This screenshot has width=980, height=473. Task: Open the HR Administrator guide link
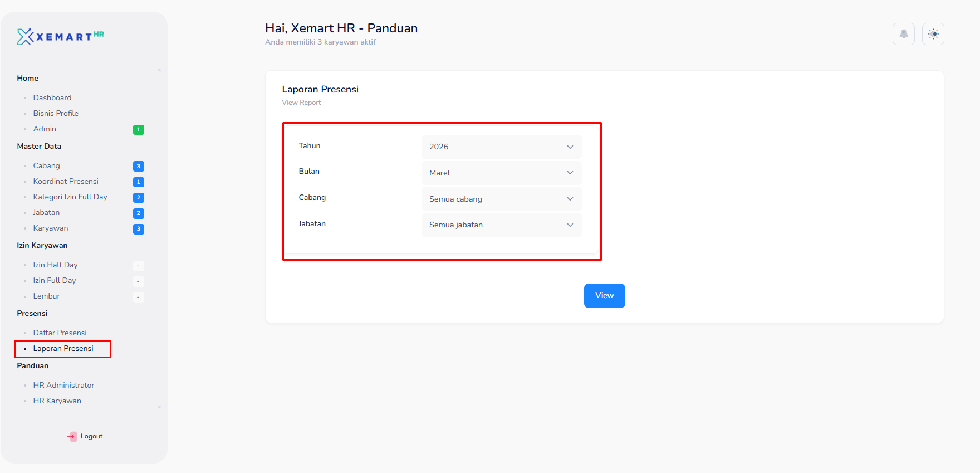(x=63, y=386)
